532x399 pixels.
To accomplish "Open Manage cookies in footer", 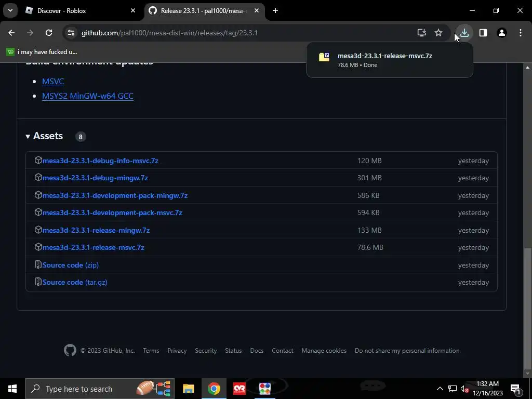I will point(324,351).
